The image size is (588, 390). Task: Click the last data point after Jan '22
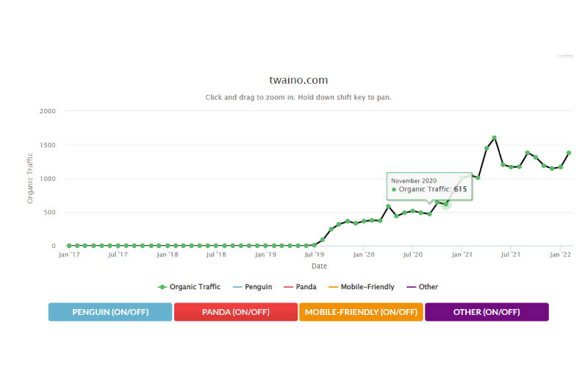(569, 153)
